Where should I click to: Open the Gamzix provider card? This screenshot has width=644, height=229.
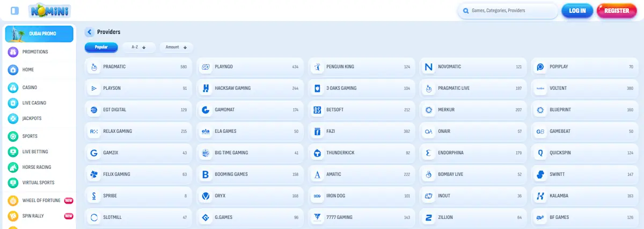point(138,153)
